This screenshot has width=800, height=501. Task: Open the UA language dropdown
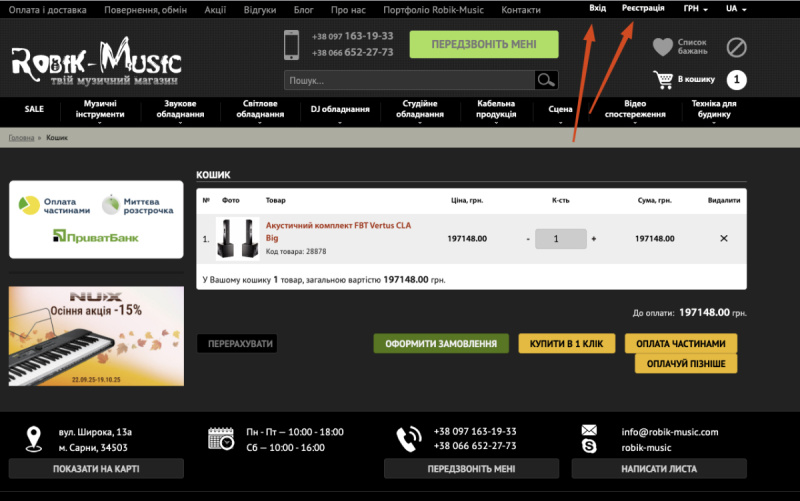click(x=737, y=9)
